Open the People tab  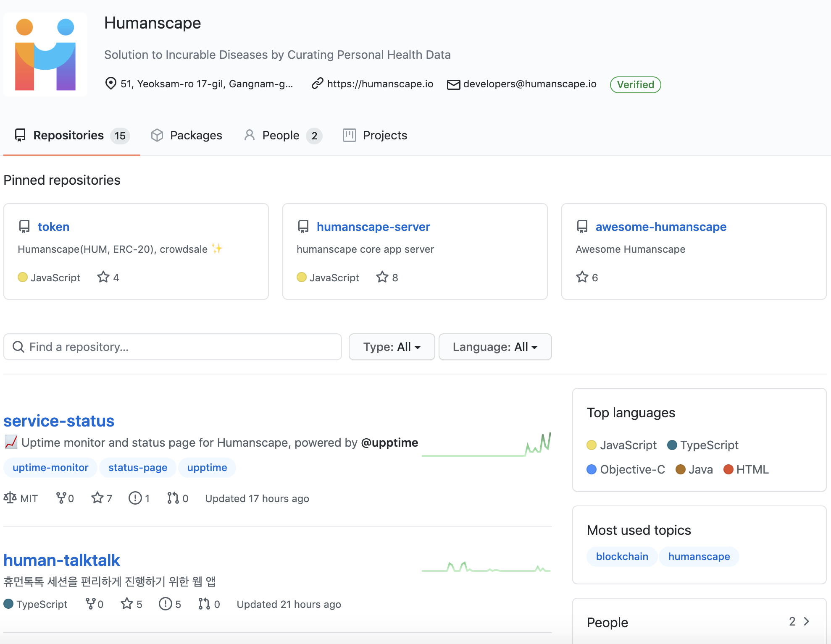click(x=283, y=136)
